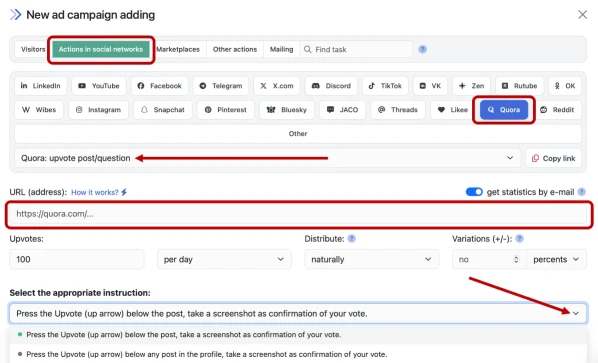This screenshot has width=598, height=363.
Task: Click the help icon beside Find task
Action: (423, 49)
